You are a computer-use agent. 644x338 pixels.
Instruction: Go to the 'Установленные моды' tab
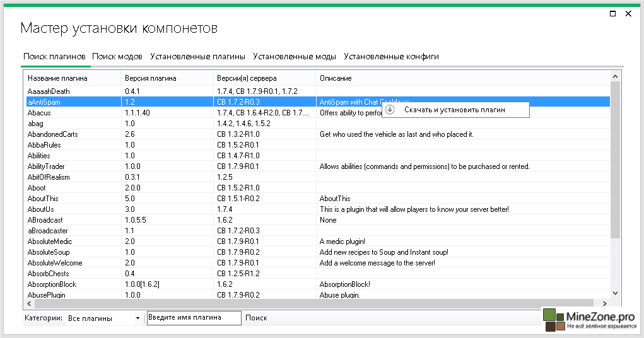pos(294,57)
